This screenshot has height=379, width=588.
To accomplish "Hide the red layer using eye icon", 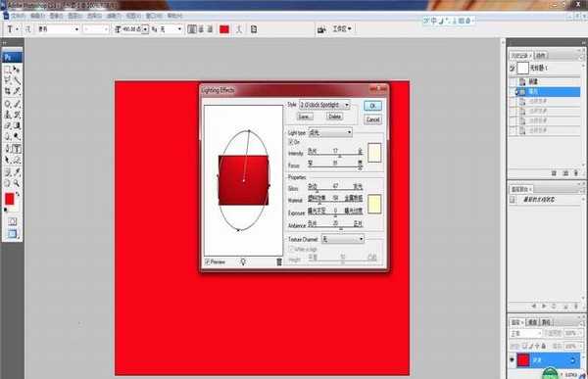I will [x=512, y=359].
